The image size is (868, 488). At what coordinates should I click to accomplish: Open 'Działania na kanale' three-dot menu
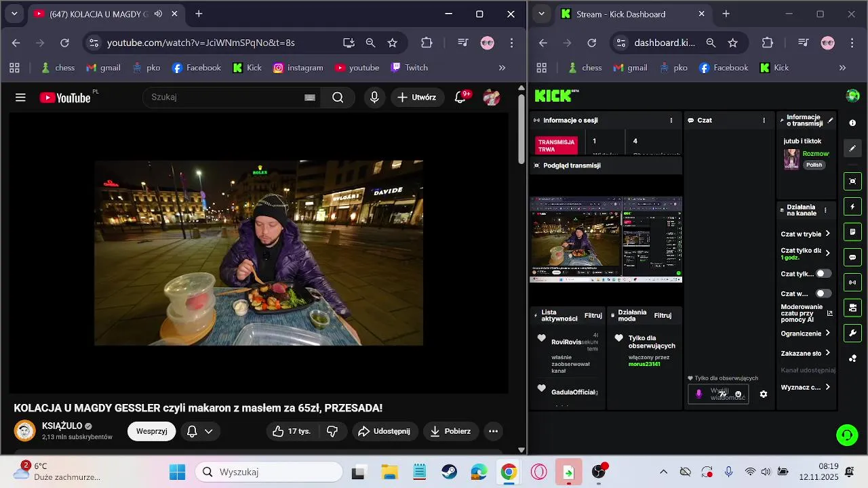(x=825, y=210)
